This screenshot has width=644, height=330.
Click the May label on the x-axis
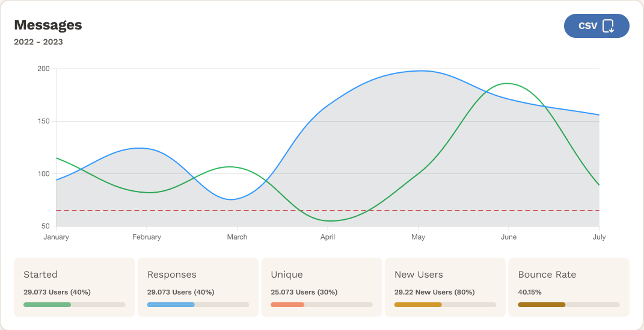[418, 237]
